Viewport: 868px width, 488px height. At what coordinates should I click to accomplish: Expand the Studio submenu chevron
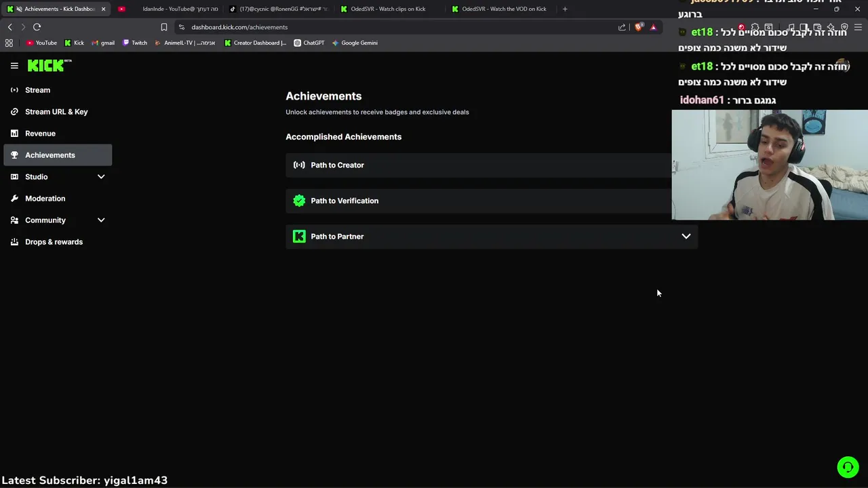[x=101, y=177]
